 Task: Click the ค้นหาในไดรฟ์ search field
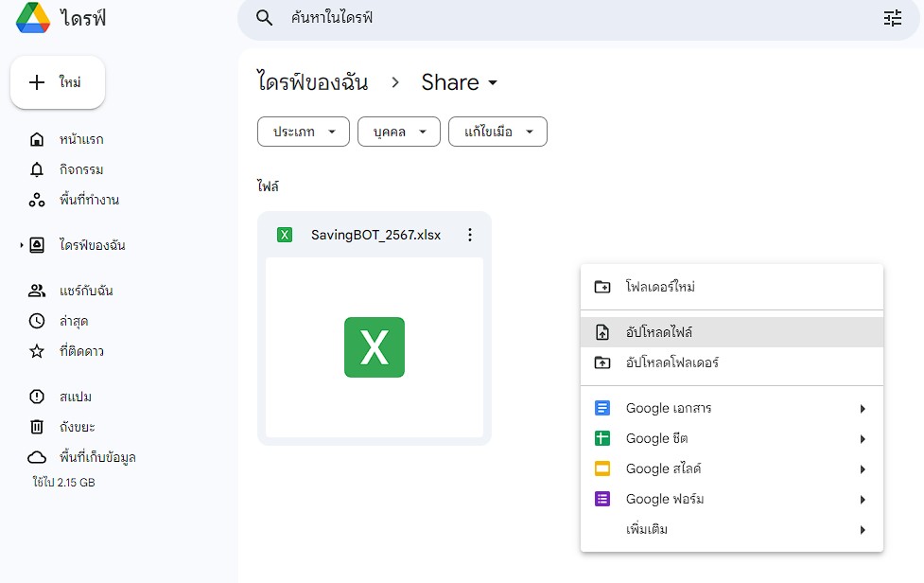click(567, 18)
